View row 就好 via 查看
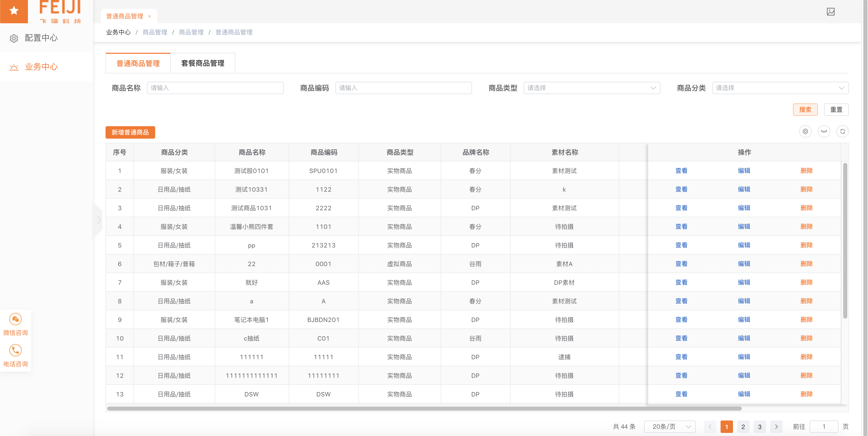 pyautogui.click(x=681, y=282)
